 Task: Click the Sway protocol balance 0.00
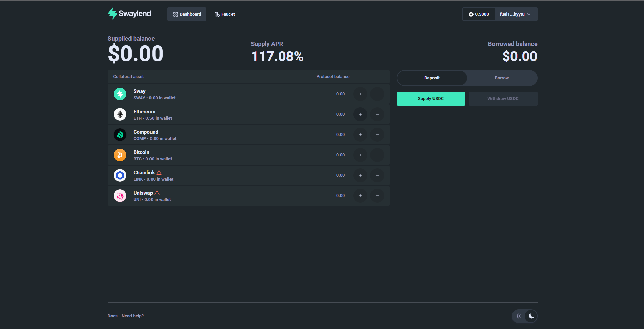point(340,94)
